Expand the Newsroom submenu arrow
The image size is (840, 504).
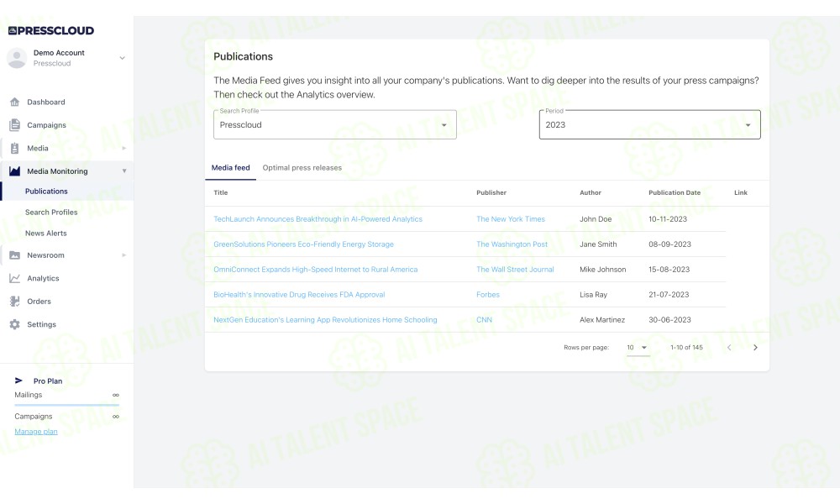[124, 255]
